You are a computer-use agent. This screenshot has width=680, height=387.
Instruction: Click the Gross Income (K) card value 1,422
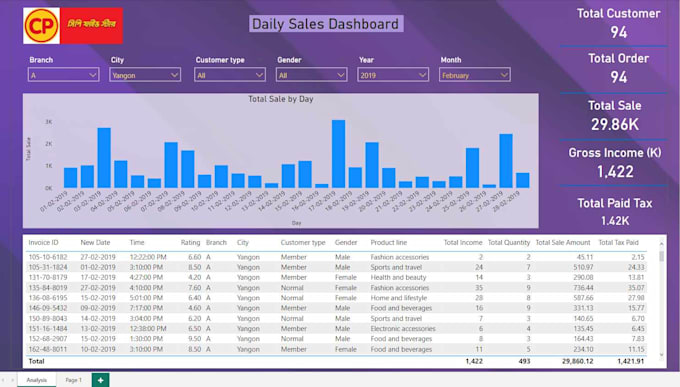point(615,172)
